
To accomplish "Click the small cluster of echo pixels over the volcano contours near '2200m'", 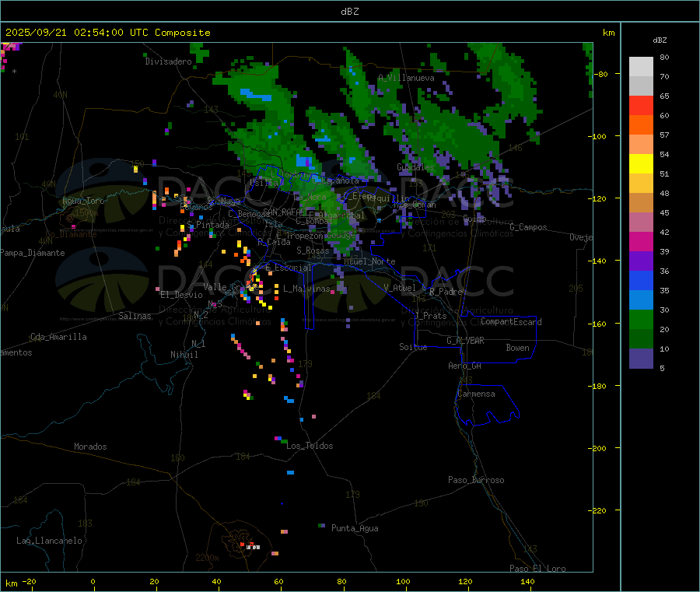I will click(249, 545).
